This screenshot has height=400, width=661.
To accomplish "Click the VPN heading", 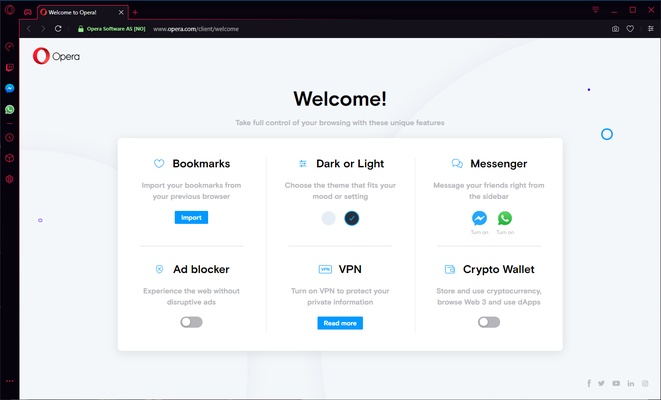I will pos(350,269).
